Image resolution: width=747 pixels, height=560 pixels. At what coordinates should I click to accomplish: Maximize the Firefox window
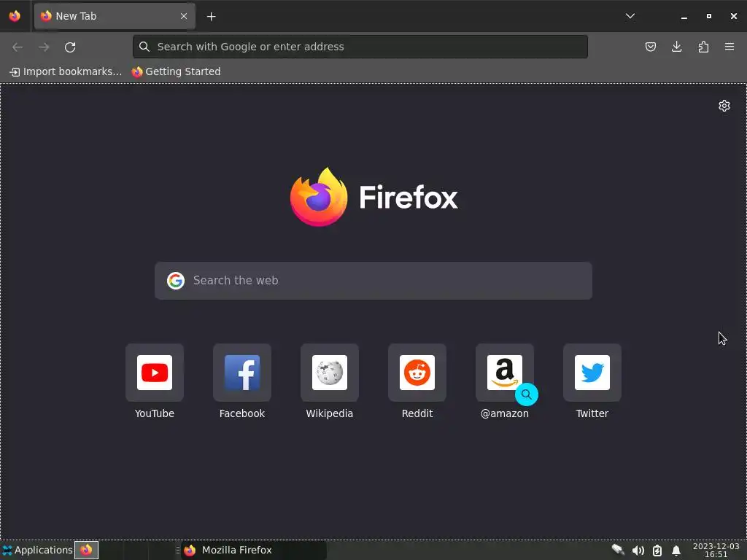(x=709, y=16)
